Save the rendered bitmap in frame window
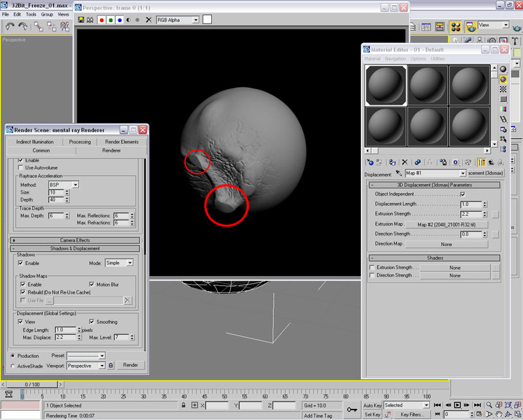 80,20
